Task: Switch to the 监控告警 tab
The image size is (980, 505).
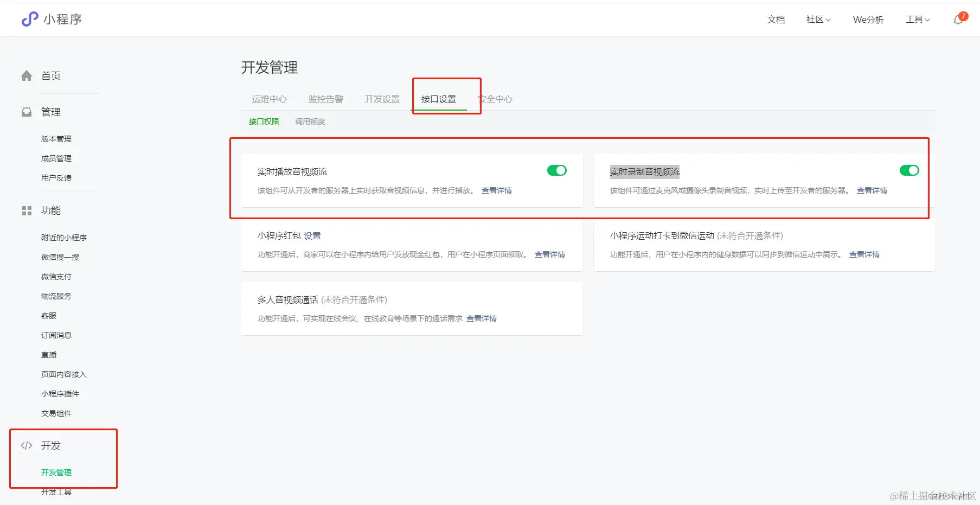Action: [325, 99]
